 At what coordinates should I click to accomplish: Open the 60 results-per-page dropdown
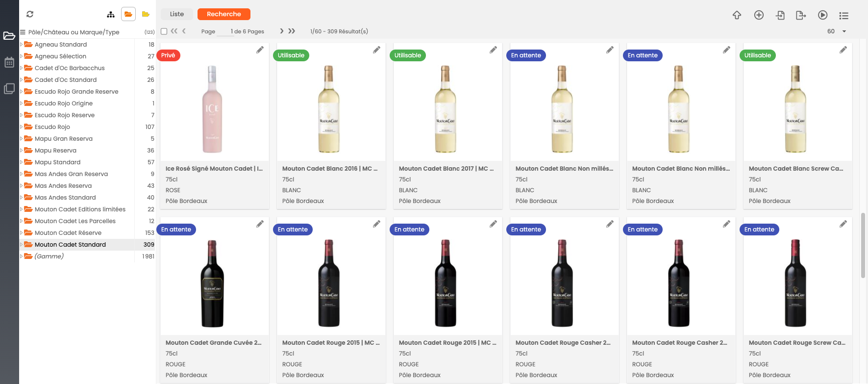click(837, 31)
